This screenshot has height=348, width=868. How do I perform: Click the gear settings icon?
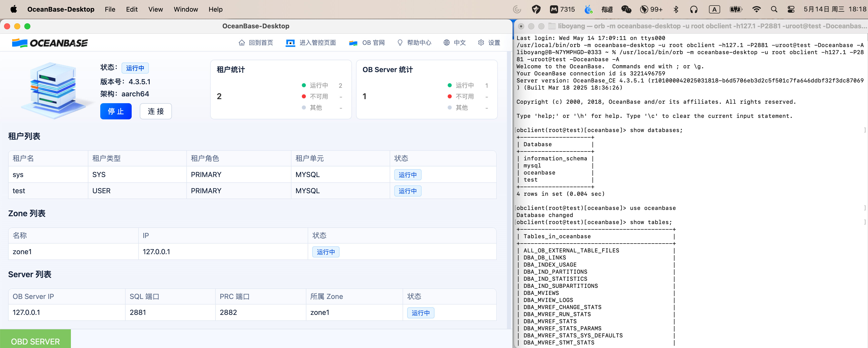click(481, 43)
